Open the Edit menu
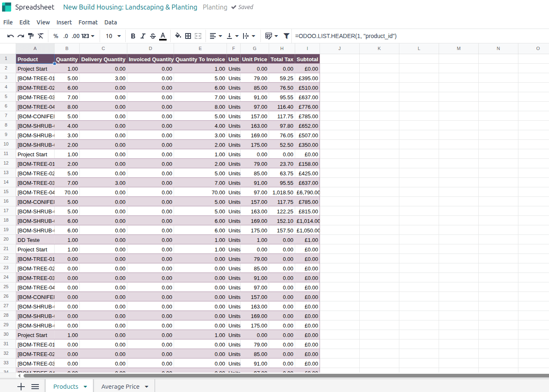 click(25, 22)
